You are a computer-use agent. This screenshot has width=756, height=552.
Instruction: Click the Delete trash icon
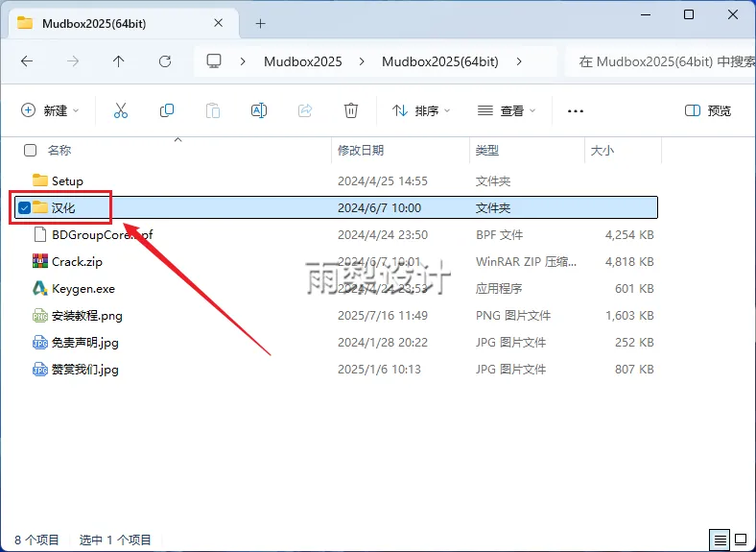[x=351, y=111]
